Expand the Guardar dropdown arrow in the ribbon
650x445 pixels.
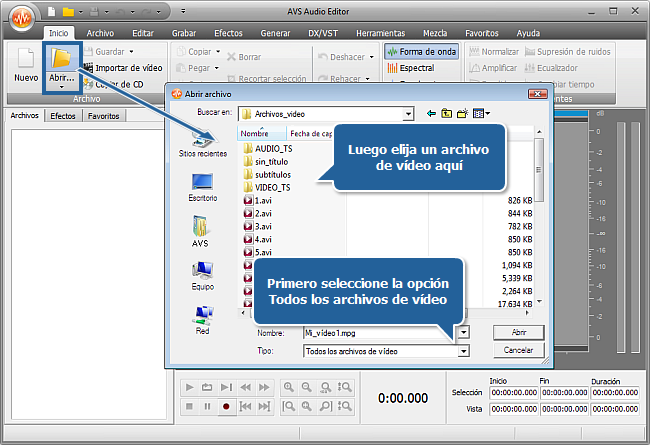pos(131,52)
